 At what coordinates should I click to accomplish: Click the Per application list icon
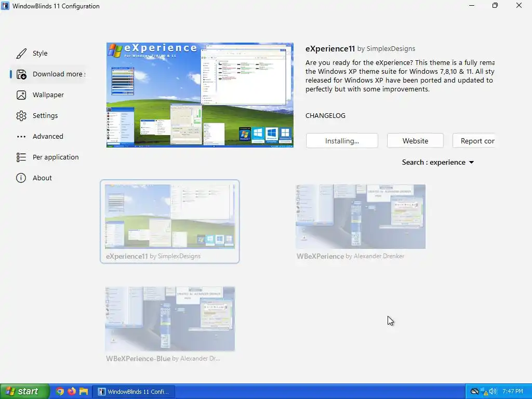(21, 157)
